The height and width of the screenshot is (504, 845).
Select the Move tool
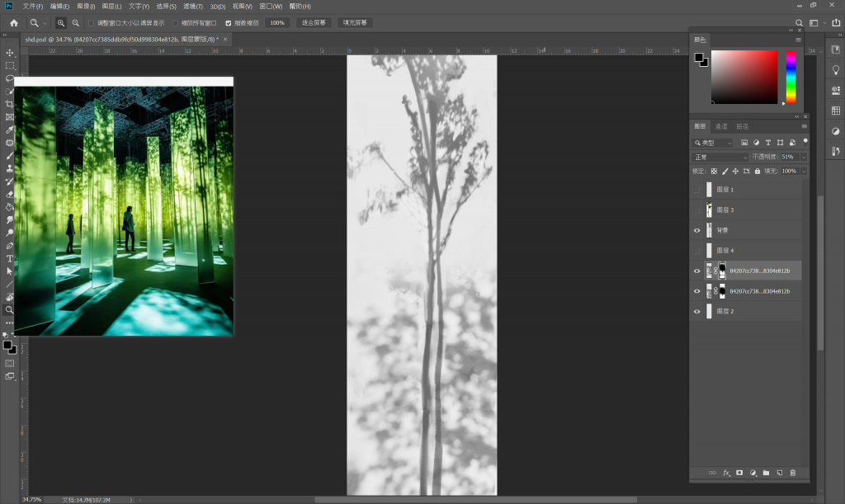(10, 53)
